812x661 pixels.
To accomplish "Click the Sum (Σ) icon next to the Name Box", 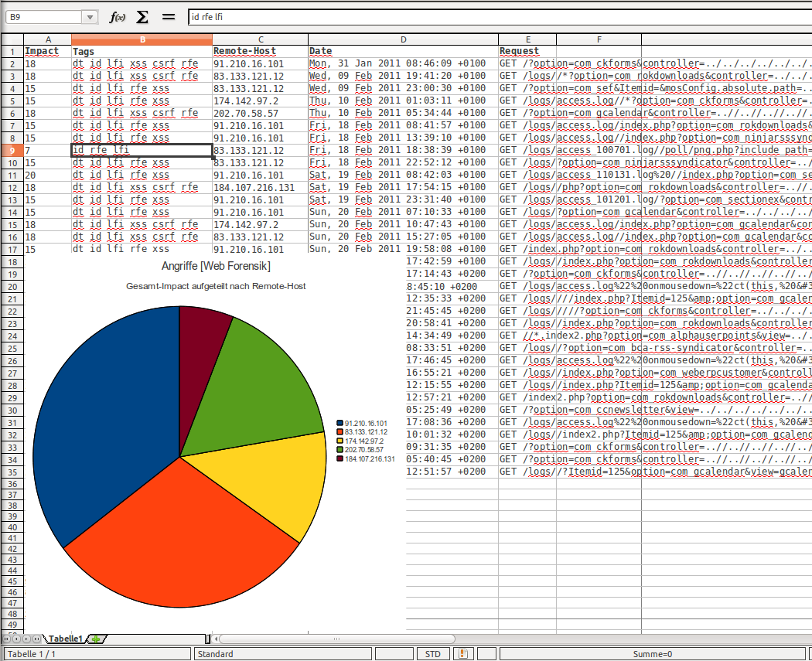I will [141, 16].
